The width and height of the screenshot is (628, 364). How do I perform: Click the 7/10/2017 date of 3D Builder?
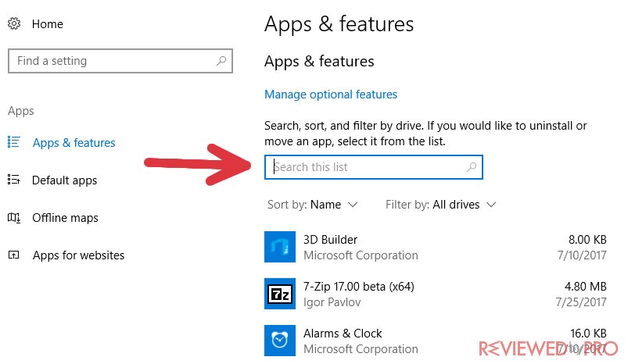[582, 255]
